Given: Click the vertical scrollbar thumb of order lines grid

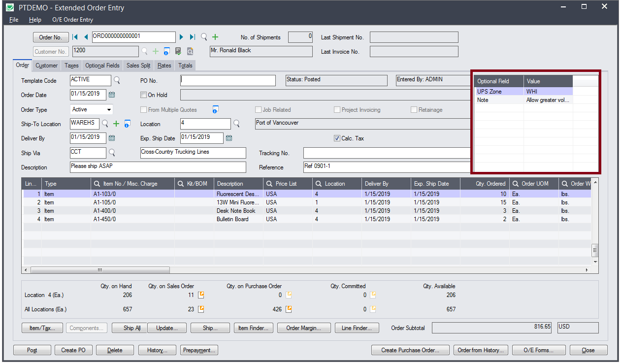Looking at the screenshot, I should 595,250.
